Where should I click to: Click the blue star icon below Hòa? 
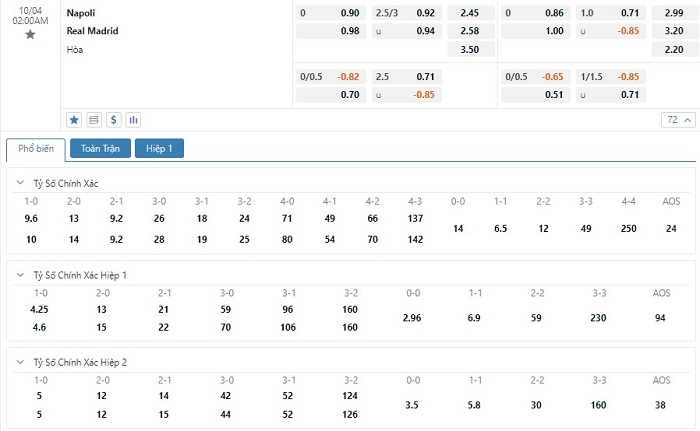74,119
